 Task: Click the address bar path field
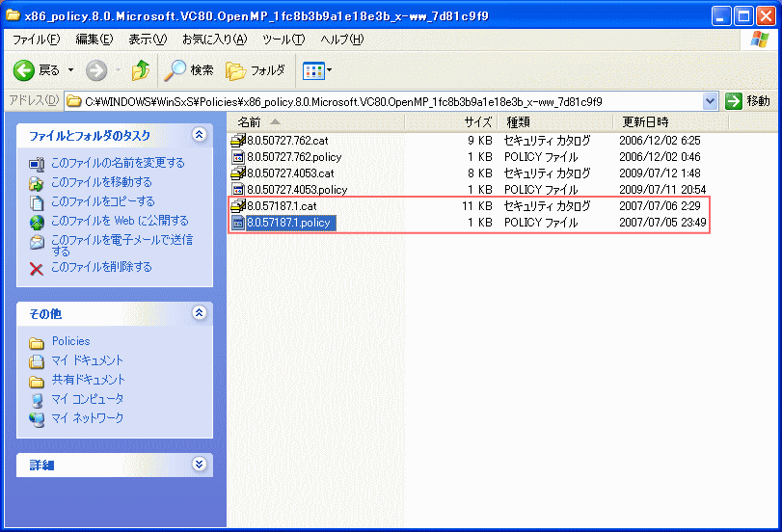point(386,100)
